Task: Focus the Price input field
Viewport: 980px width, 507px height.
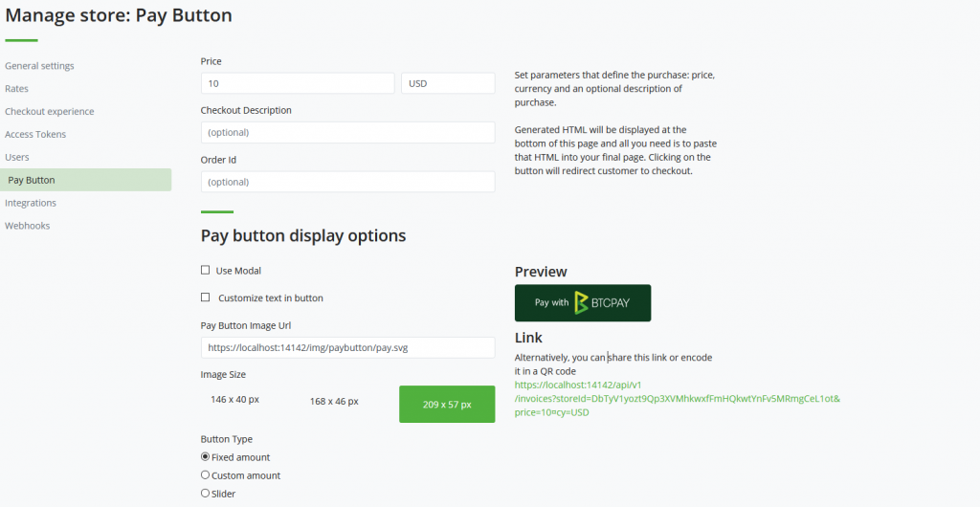Action: tap(298, 83)
